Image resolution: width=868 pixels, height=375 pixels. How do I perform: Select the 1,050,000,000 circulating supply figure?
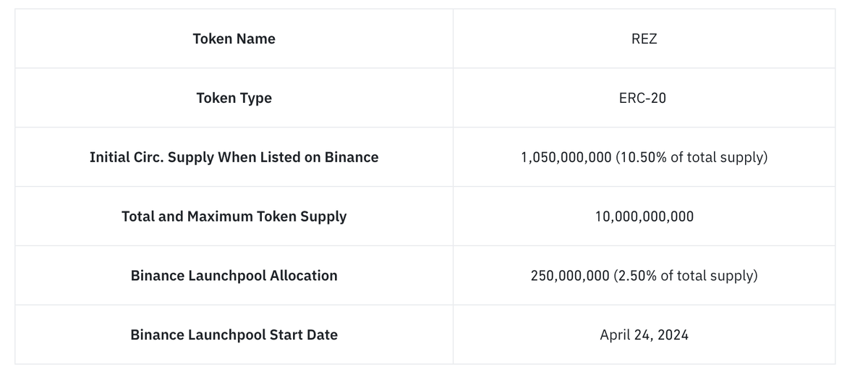[x=566, y=157]
